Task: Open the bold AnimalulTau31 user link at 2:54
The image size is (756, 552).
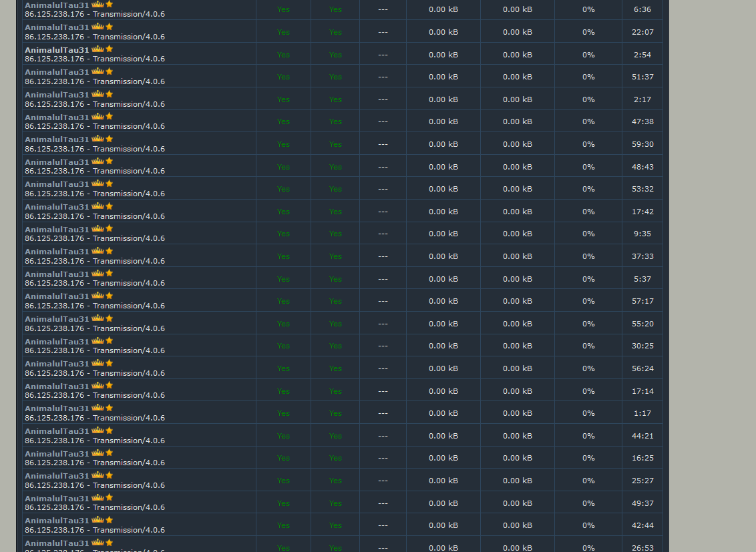Action: [57, 49]
